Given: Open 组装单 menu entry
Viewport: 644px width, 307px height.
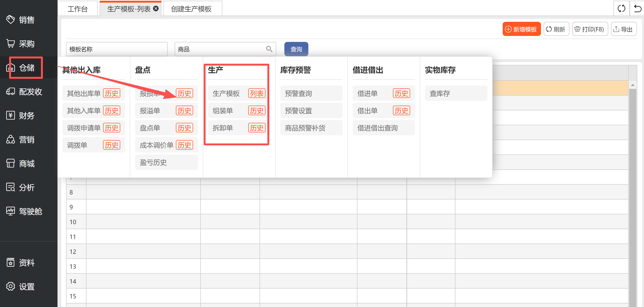Looking at the screenshot, I should pos(223,111).
